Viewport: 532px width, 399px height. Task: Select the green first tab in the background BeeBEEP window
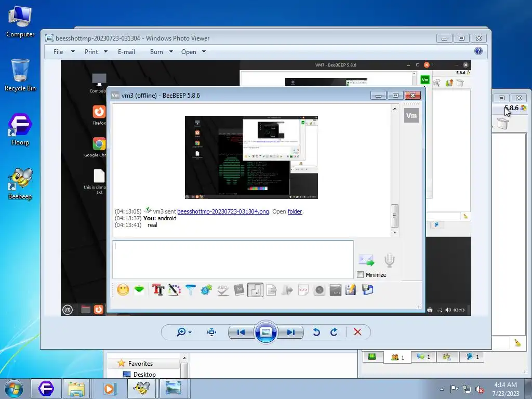372,356
